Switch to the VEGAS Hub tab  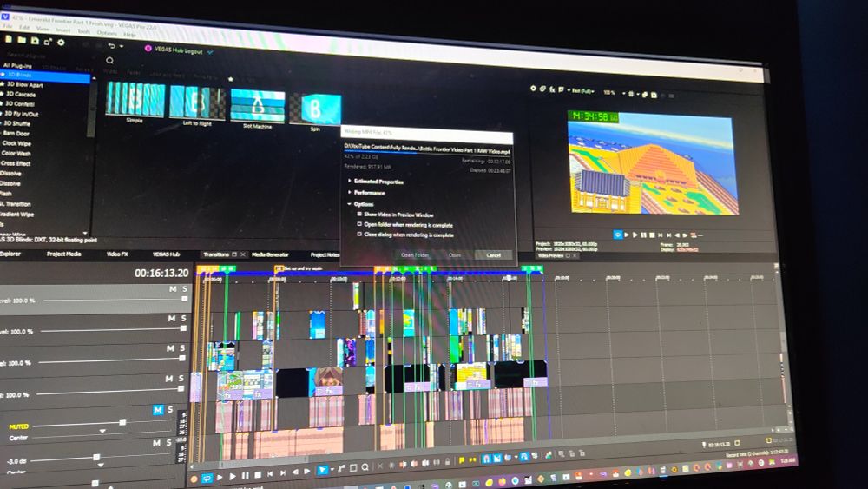pos(166,254)
